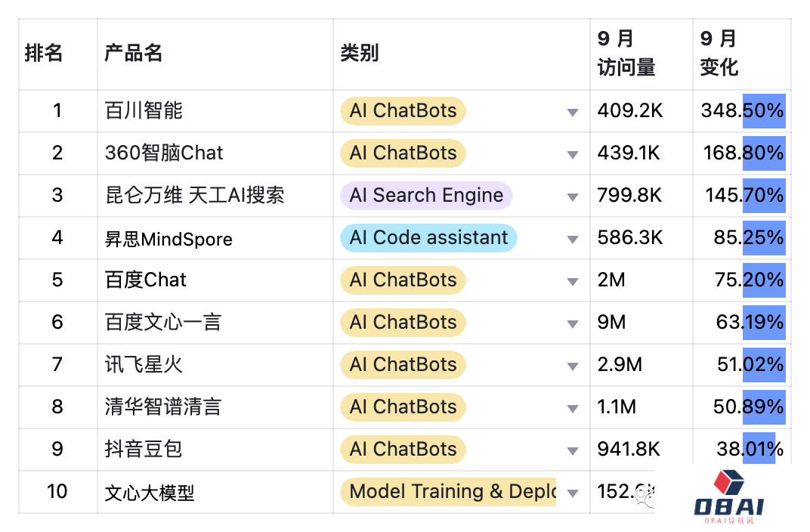810x532 pixels.
Task: Click AI ChatBots tag in 清华智谱清言 row
Action: coord(403,407)
